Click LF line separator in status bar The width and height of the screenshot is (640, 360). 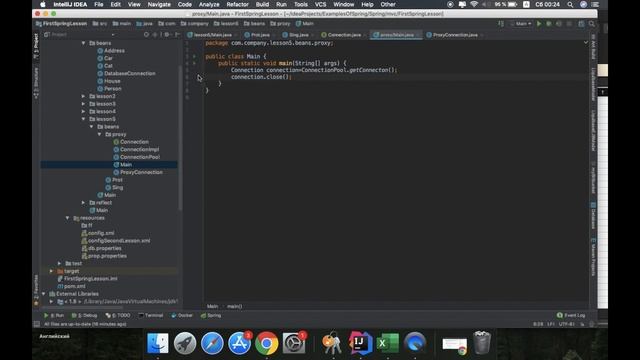tap(551, 324)
